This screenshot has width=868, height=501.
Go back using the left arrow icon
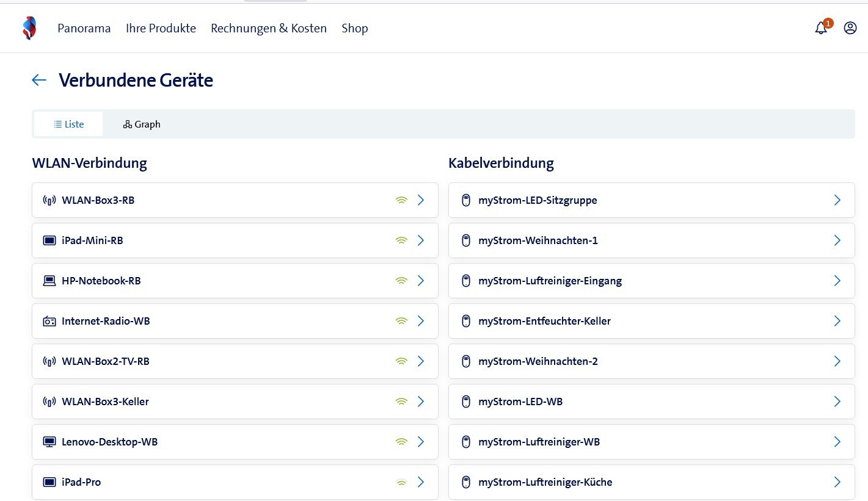click(39, 80)
